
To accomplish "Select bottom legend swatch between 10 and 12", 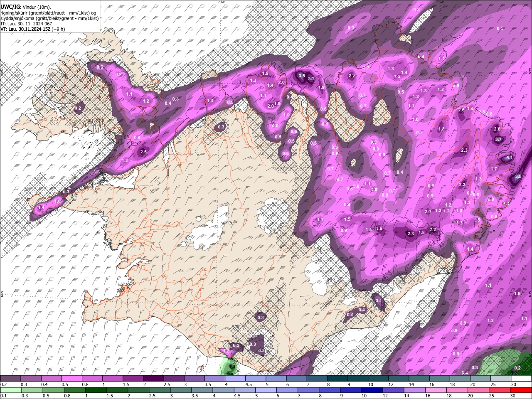I will [x=372, y=390].
